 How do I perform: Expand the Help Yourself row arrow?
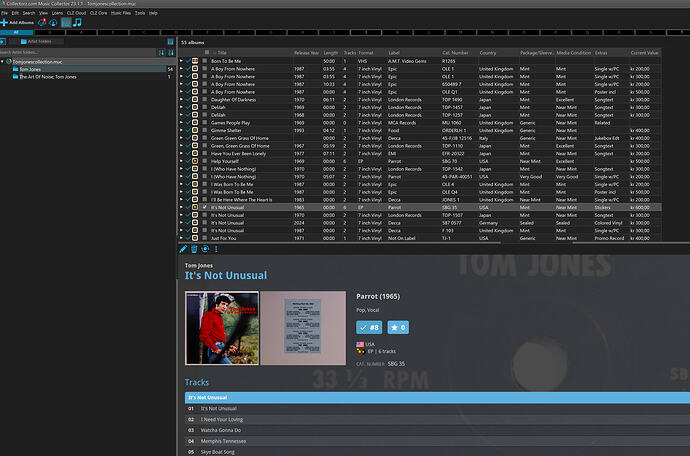pyautogui.click(x=181, y=161)
